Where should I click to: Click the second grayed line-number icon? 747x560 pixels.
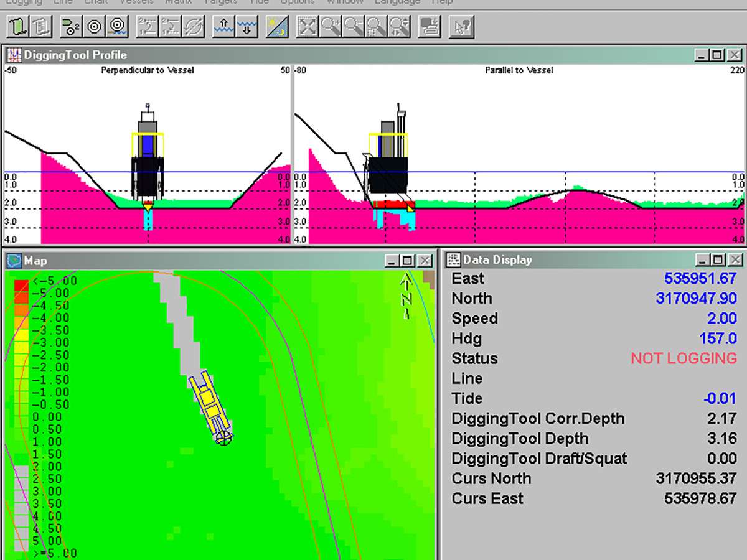[x=170, y=27]
